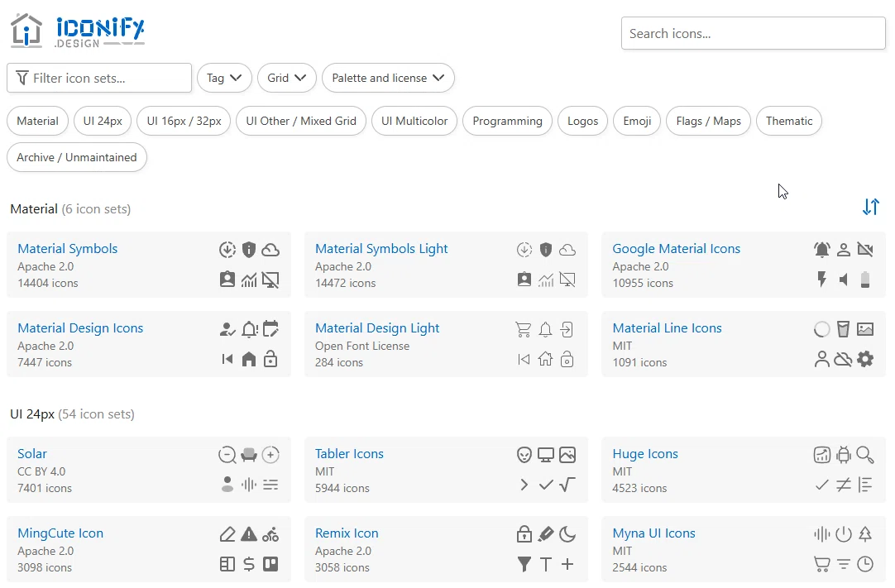The width and height of the screenshot is (895, 588).
Task: Filter by the Thematic category
Action: (789, 121)
